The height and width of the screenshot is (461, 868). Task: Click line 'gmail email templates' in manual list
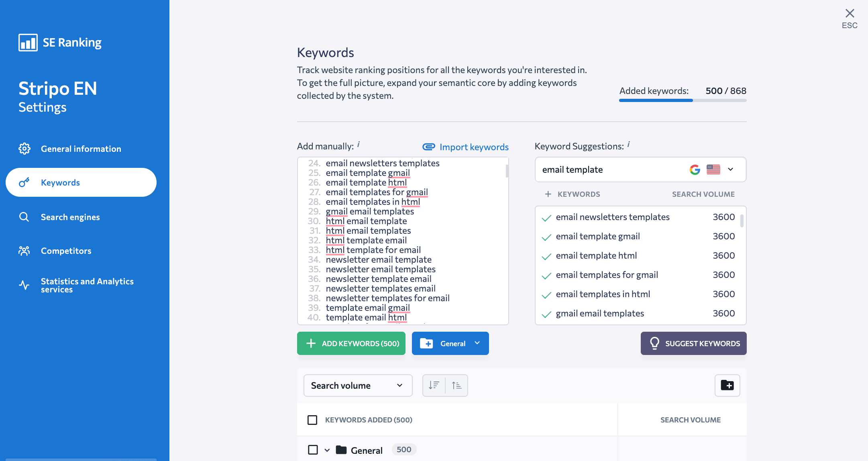[370, 211]
